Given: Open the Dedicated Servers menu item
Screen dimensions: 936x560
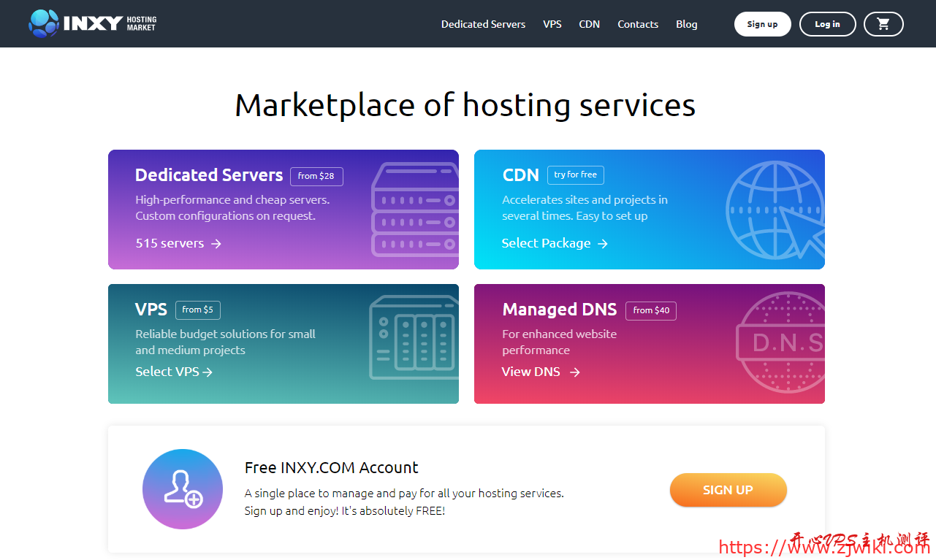Looking at the screenshot, I should 482,23.
